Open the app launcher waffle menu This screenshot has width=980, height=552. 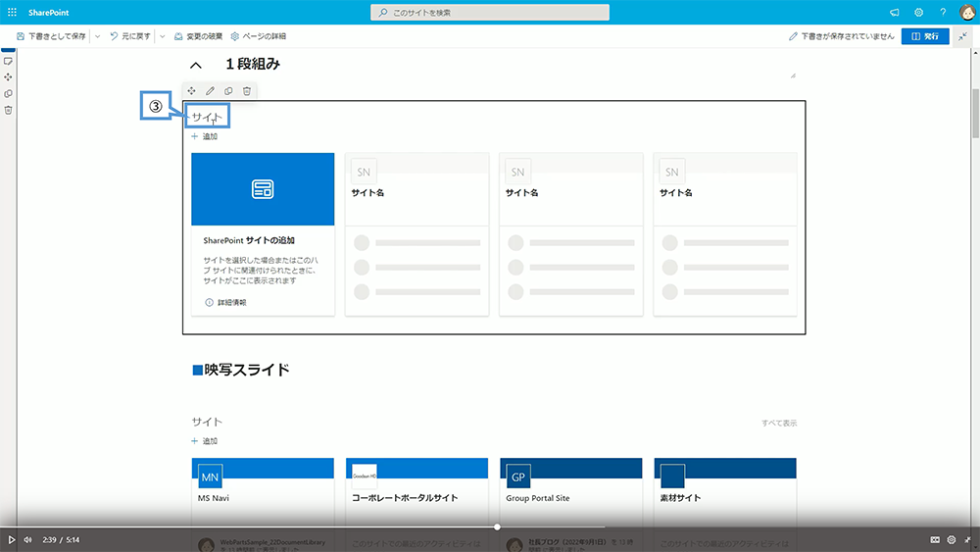point(12,12)
